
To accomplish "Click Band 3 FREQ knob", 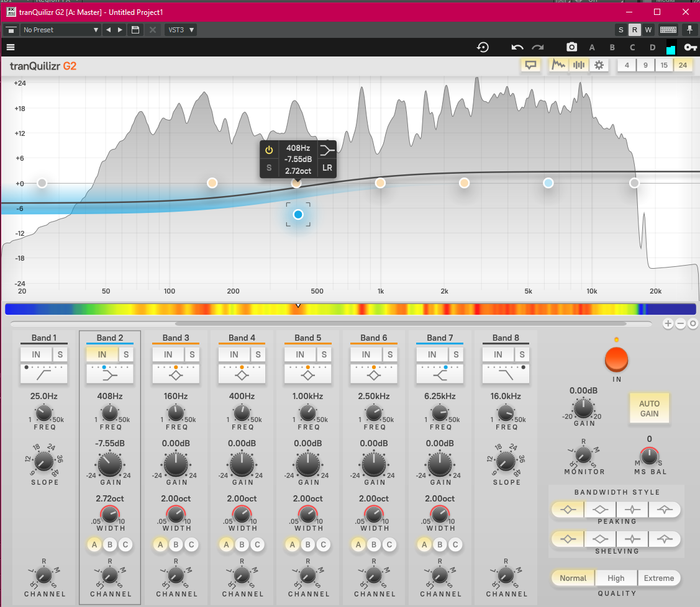I will (x=176, y=413).
